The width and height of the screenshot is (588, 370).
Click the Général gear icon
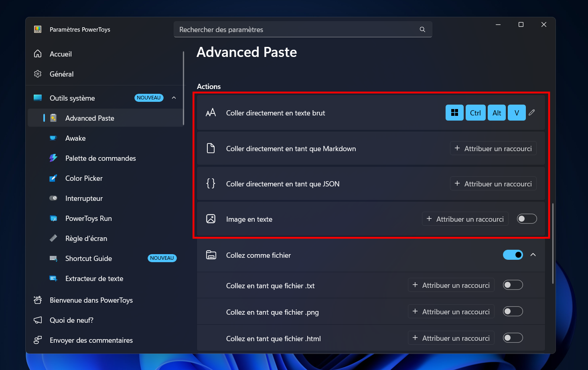point(38,74)
